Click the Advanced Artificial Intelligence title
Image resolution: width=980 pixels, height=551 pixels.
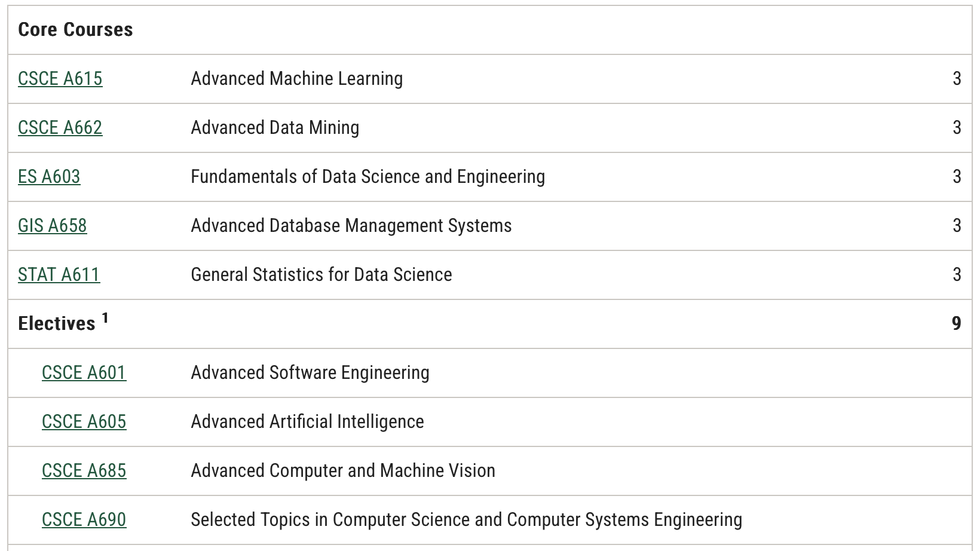tap(307, 422)
